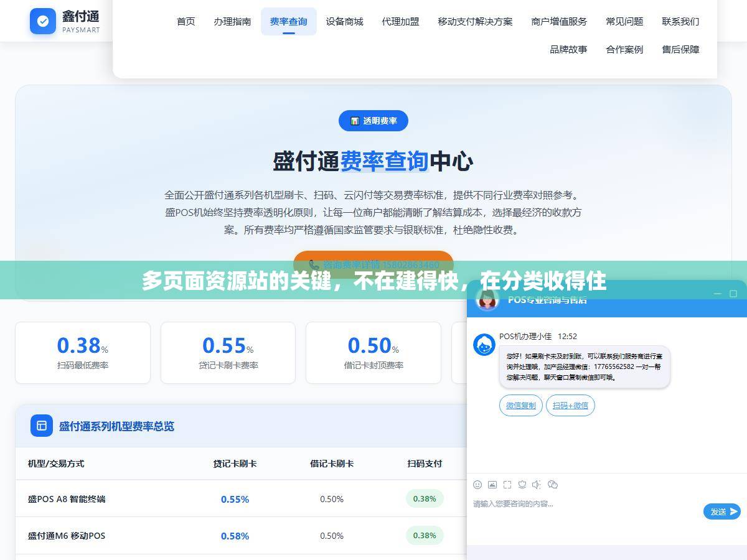Click the POS机办理小佳 agent avatar

click(x=484, y=345)
